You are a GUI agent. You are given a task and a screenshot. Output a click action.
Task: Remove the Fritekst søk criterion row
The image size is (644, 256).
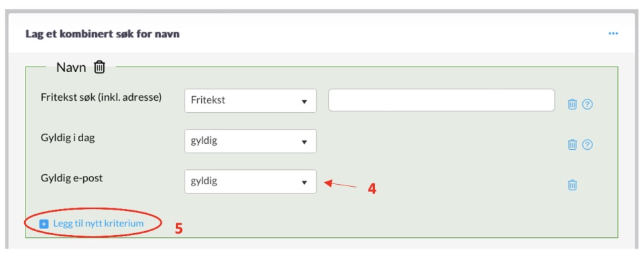point(572,105)
